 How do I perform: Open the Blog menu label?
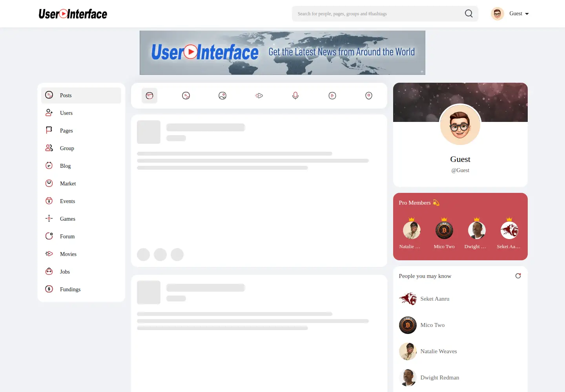(x=66, y=166)
